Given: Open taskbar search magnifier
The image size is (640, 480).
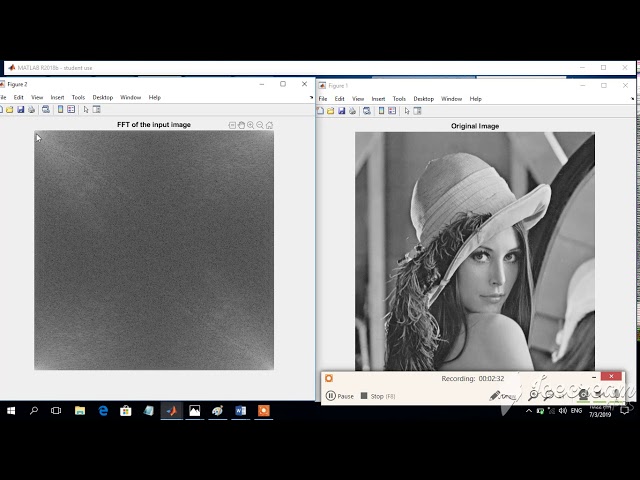Looking at the screenshot, I should pos(34,411).
